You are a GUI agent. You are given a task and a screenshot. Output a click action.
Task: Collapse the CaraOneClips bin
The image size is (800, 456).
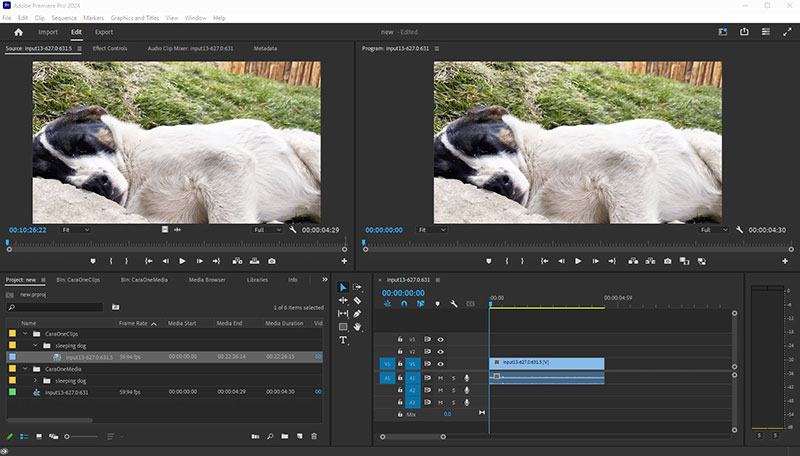point(25,334)
